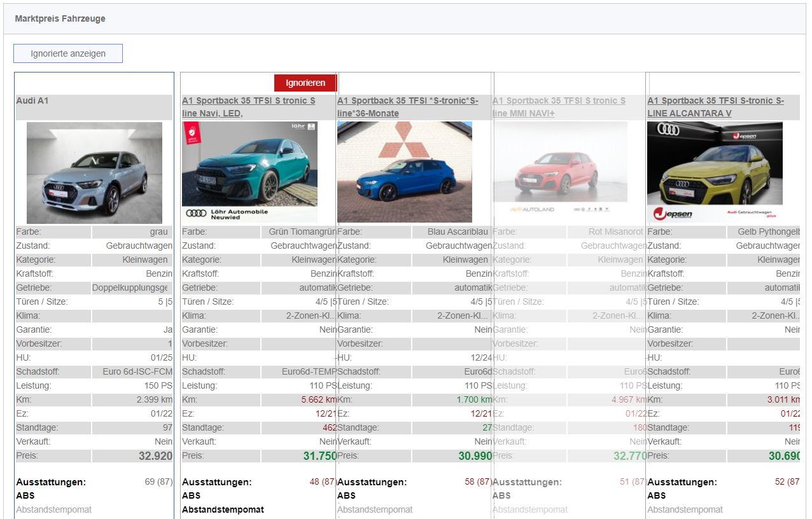Click the "Marktpreis Fahrzeuge" panel heading

[x=60, y=19]
